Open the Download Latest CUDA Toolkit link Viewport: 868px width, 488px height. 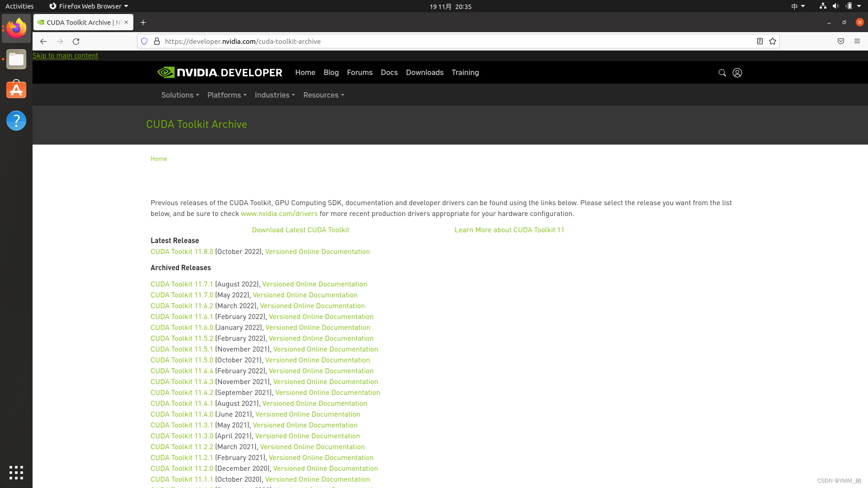pos(300,230)
